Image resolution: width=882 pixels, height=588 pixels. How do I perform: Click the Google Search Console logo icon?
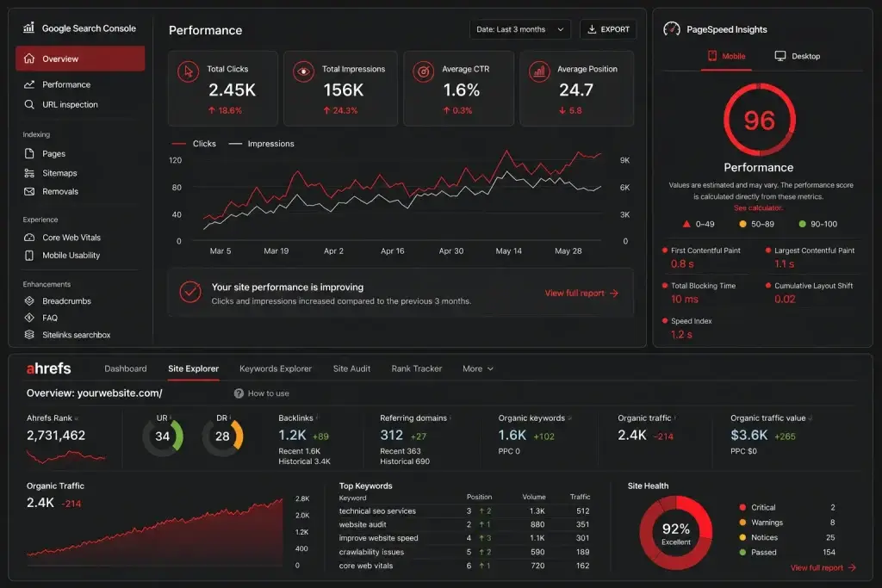point(28,28)
